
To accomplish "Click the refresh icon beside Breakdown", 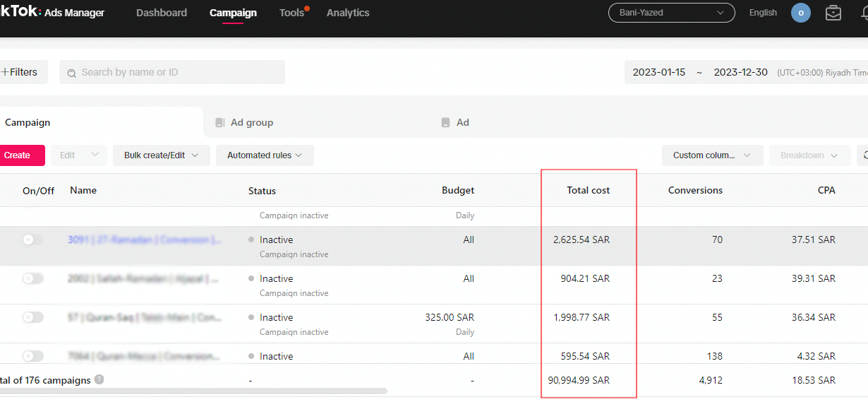I will click(x=864, y=155).
